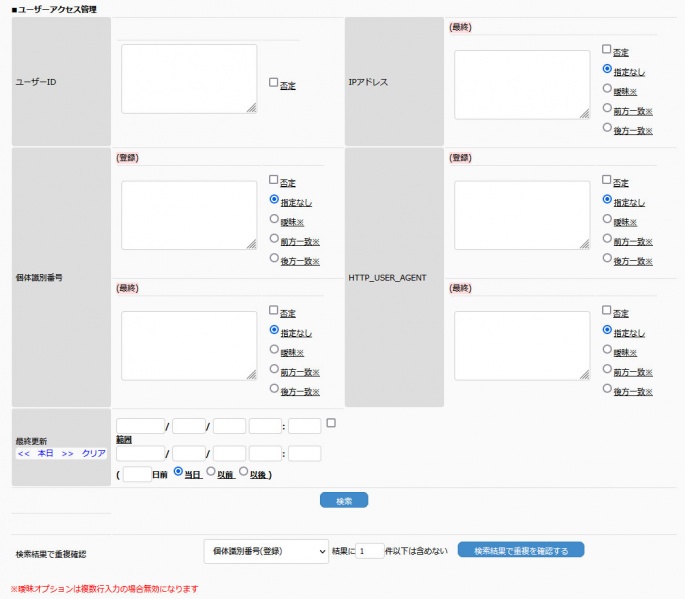Click the 件以下は含めない count field
The image size is (685, 599).
[370, 551]
